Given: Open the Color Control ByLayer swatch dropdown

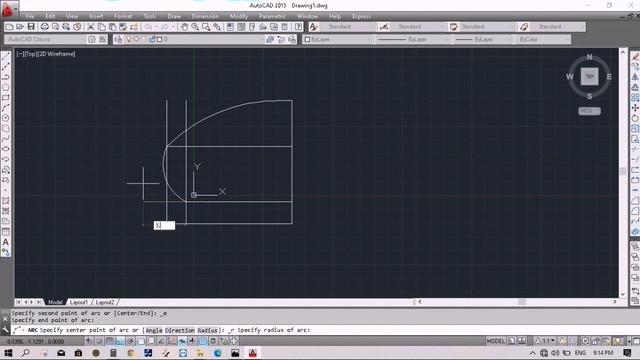Looking at the screenshot, I should click(x=338, y=39).
